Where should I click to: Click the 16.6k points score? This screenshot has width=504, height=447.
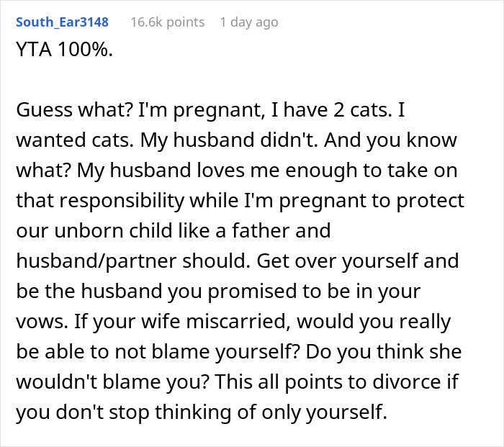pos(167,22)
